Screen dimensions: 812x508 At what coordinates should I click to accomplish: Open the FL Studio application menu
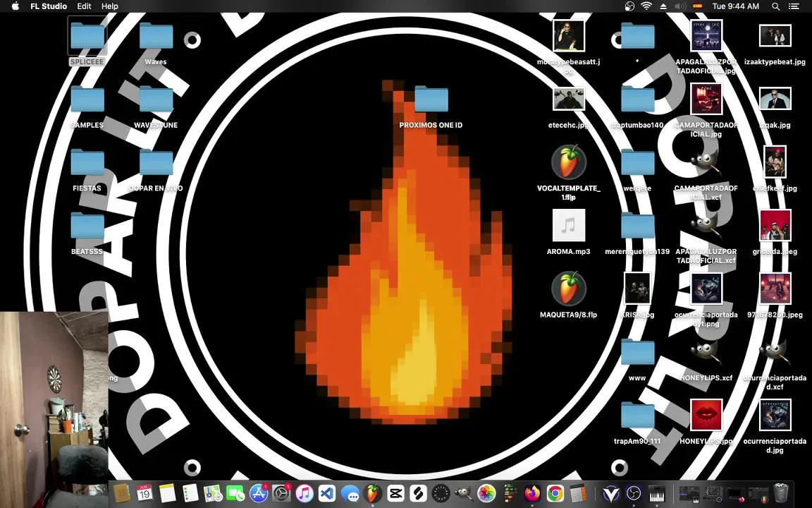pyautogui.click(x=49, y=6)
